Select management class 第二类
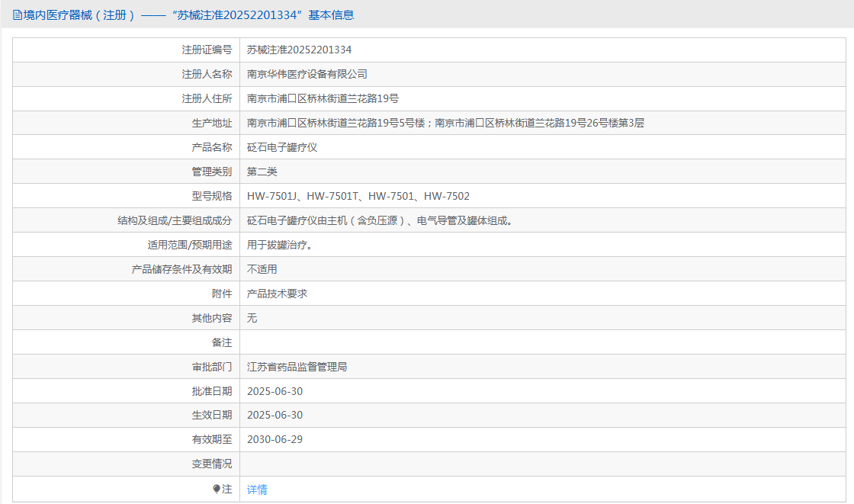This screenshot has width=854, height=504. click(x=262, y=172)
